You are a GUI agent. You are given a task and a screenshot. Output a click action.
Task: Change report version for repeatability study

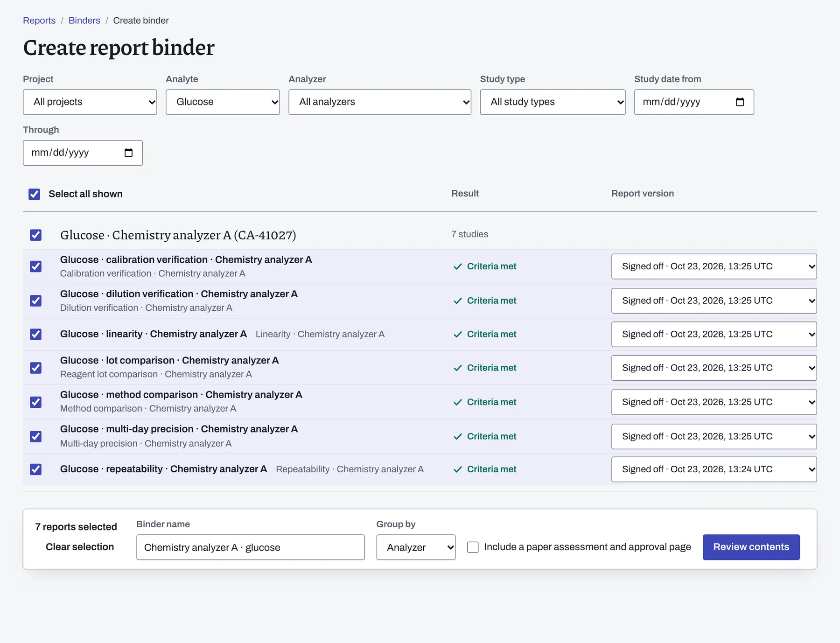tap(714, 469)
